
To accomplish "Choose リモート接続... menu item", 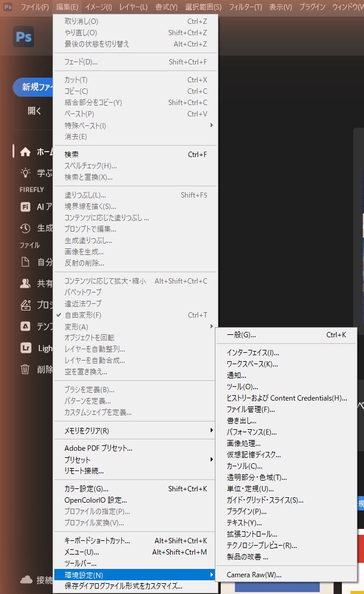I will [135, 471].
